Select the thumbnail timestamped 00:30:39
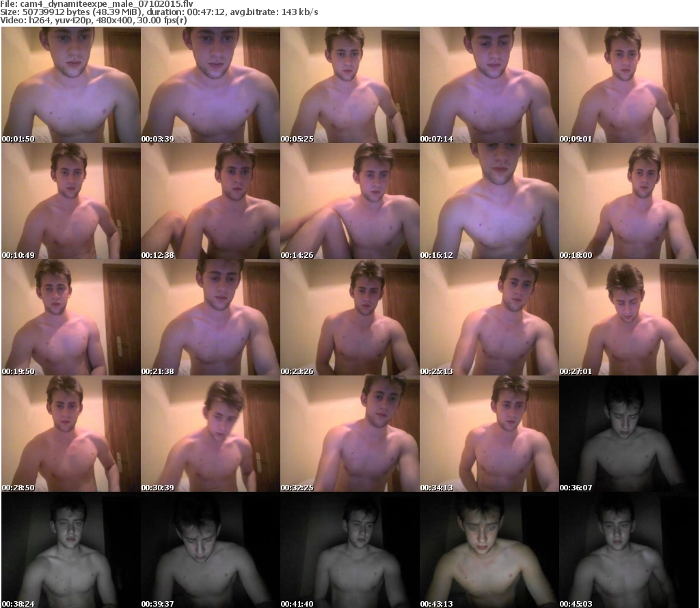The height and width of the screenshot is (608, 700). pyautogui.click(x=211, y=434)
